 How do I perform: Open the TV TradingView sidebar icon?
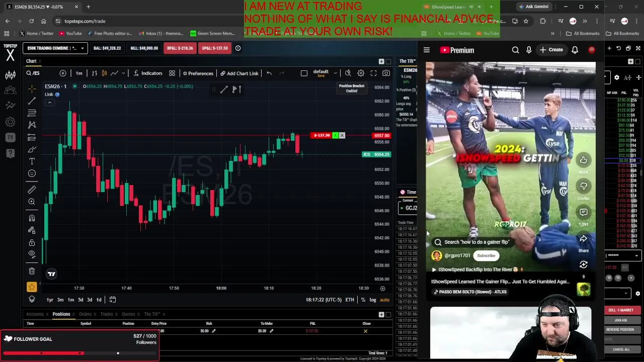point(10,137)
